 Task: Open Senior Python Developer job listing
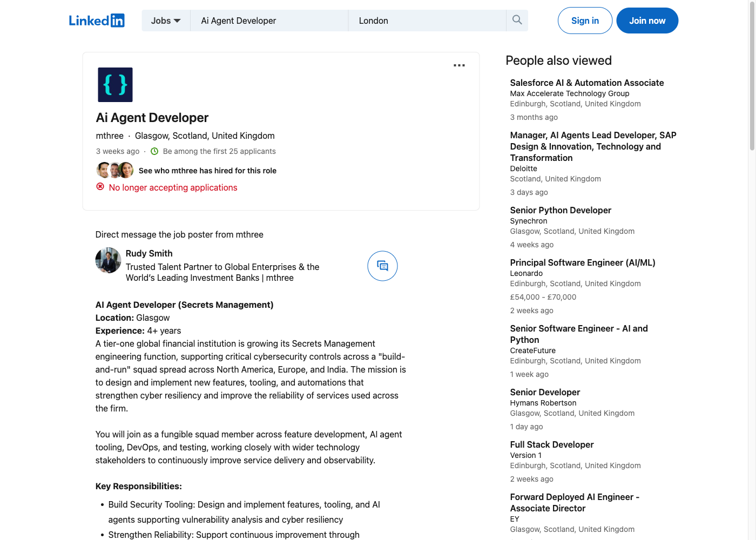click(561, 210)
